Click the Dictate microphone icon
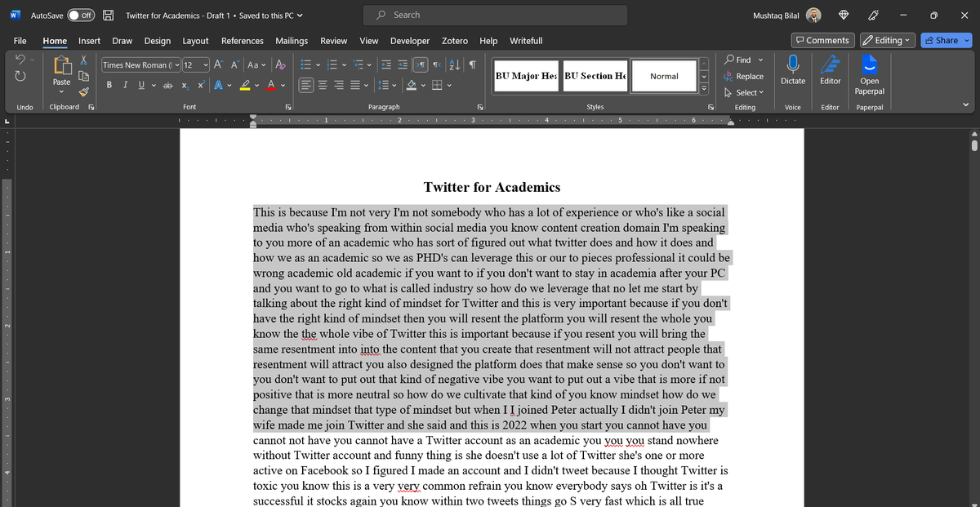980x507 pixels. point(792,64)
